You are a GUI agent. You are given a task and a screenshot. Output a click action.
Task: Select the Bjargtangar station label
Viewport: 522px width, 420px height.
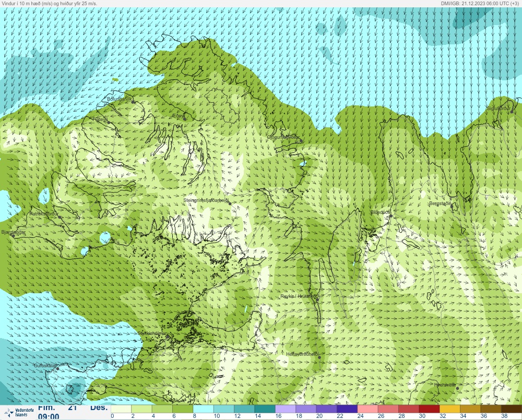pos(14,232)
